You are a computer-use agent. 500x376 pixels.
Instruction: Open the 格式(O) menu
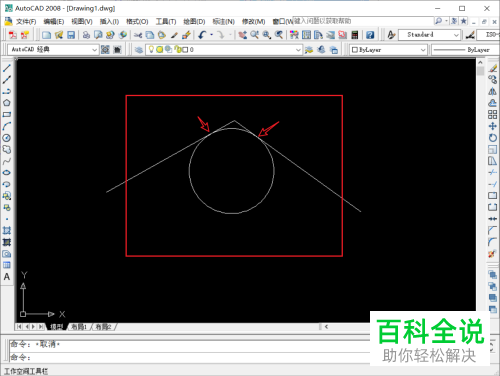point(137,22)
